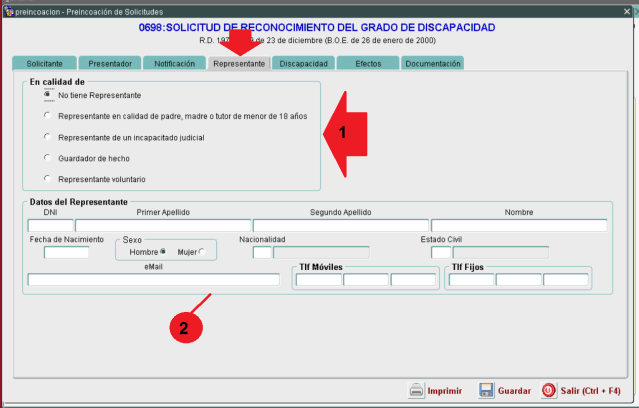Click the Guardar button label

tap(514, 391)
